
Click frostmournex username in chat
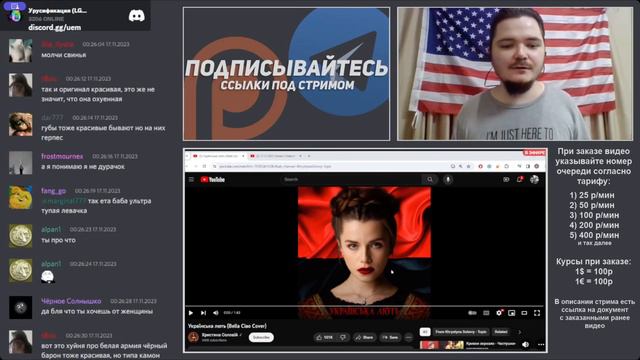point(62,156)
